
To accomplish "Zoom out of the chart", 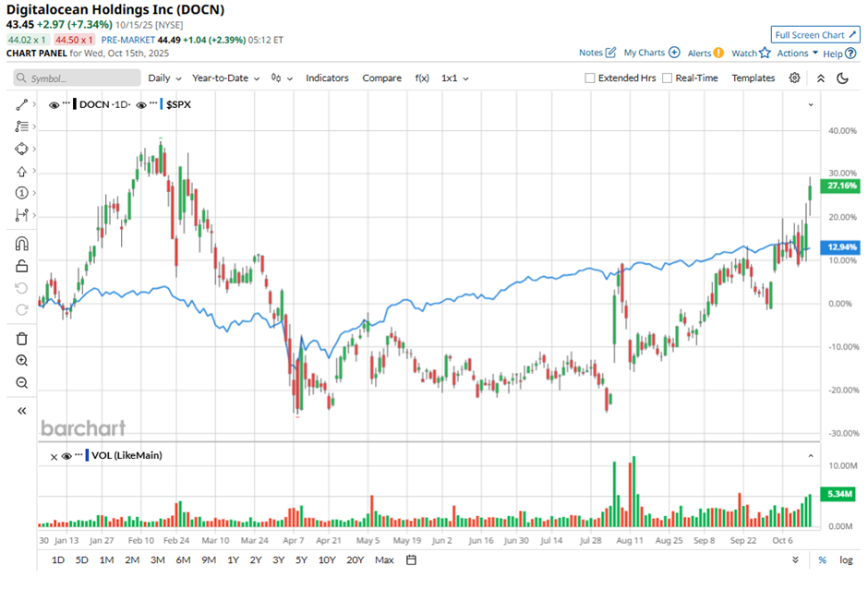I will (21, 383).
